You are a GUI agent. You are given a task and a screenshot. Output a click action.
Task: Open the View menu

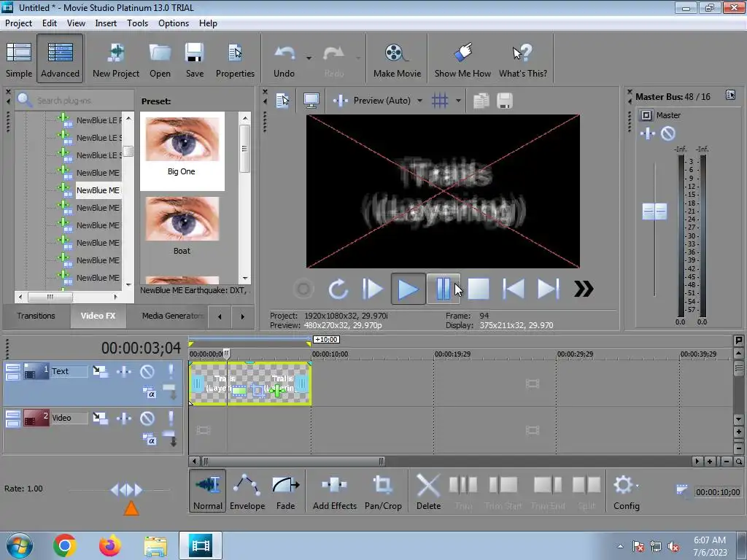click(76, 23)
